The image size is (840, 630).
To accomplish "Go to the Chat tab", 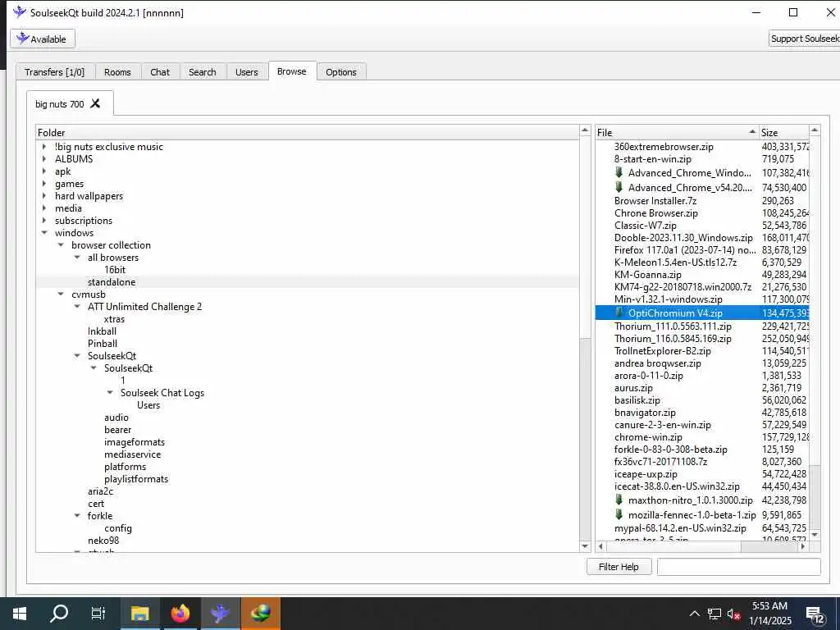I will (x=160, y=72).
